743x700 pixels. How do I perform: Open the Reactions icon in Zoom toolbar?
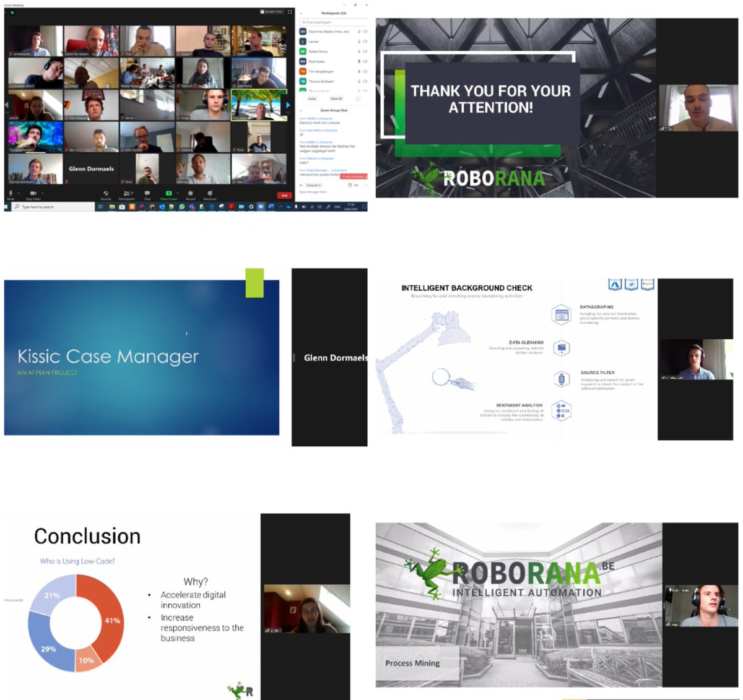click(210, 193)
